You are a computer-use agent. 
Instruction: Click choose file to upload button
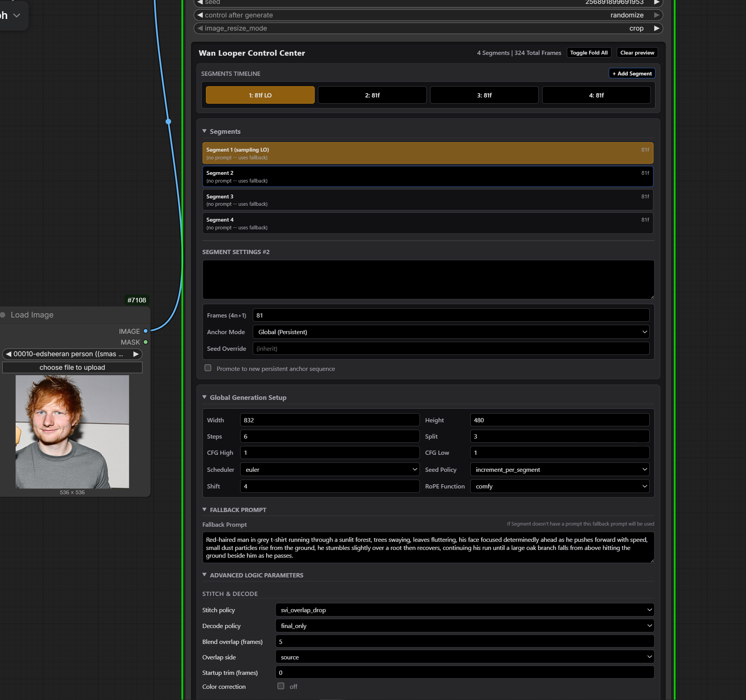click(x=72, y=367)
